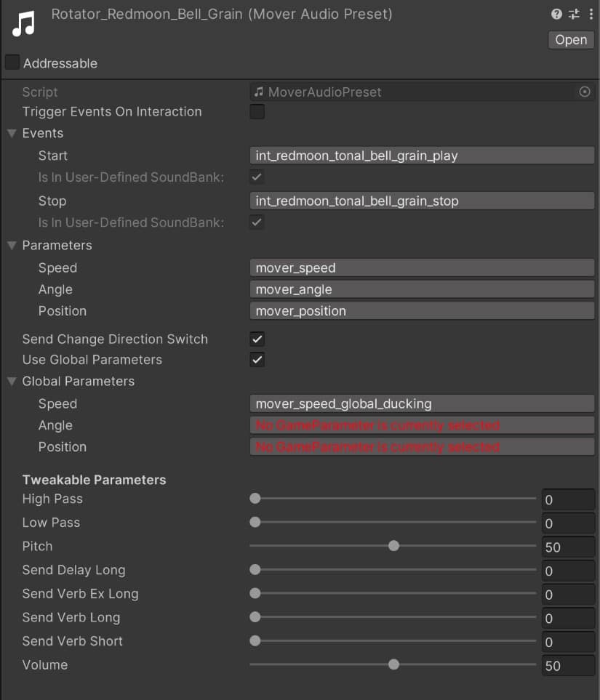The image size is (600, 700).
Task: Click the Stop event name field
Action: [x=421, y=201]
